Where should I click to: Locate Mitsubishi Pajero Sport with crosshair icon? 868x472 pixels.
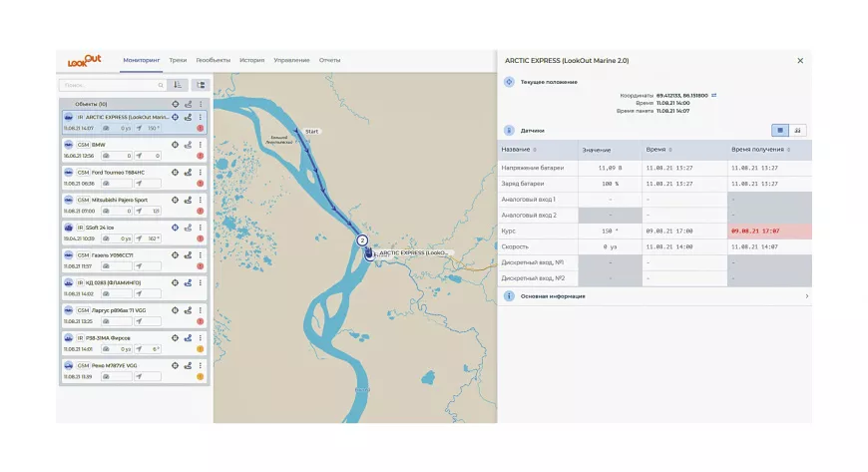[x=175, y=200]
